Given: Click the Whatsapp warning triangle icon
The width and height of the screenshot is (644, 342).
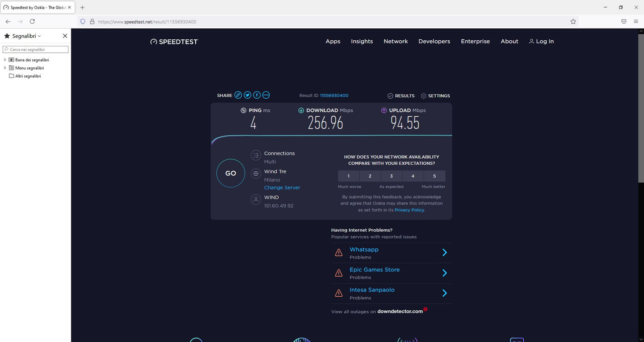Looking at the screenshot, I should click(339, 253).
